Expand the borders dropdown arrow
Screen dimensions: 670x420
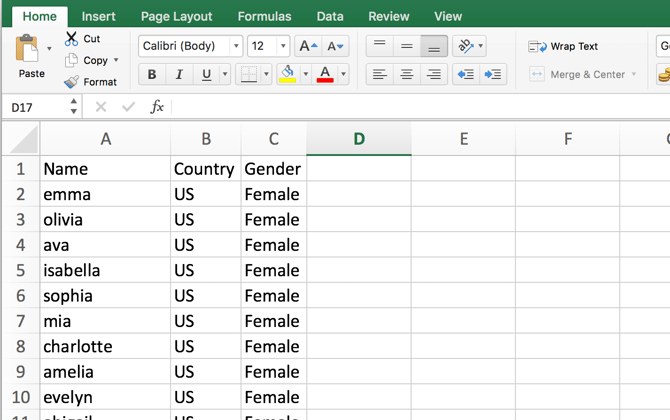point(266,74)
